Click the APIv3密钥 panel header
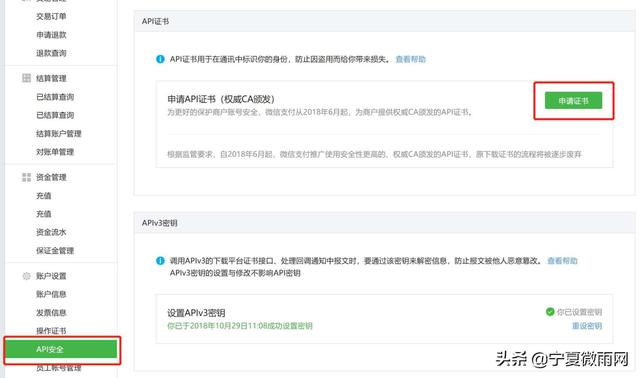The height and width of the screenshot is (378, 640). [384, 223]
